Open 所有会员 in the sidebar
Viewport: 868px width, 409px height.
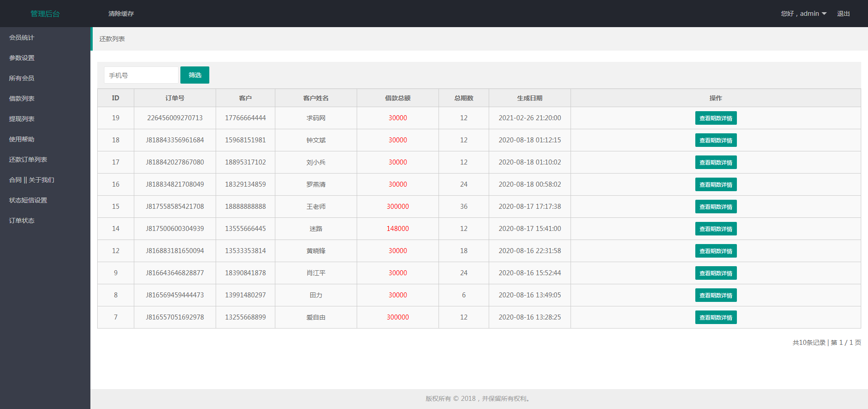click(22, 78)
